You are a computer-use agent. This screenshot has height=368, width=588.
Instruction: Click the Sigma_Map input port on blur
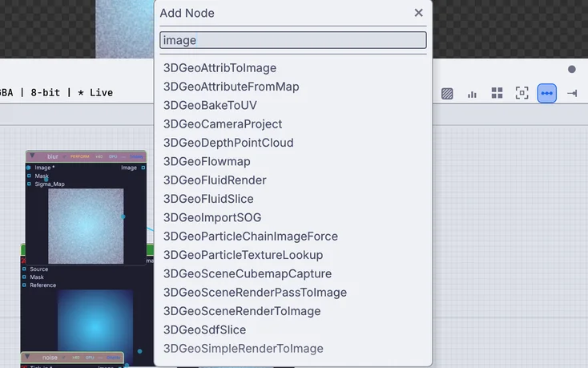[29, 184]
